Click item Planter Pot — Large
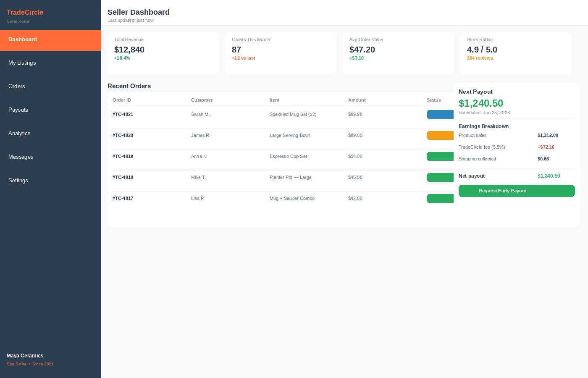 click(291, 177)
